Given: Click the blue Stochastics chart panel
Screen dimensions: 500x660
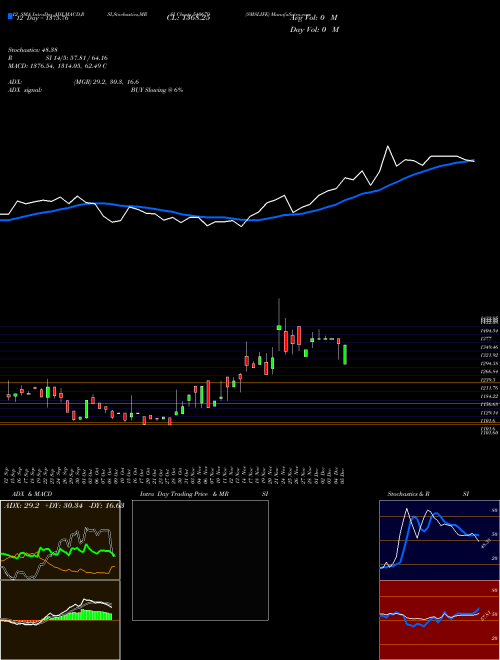Looking at the screenshot, I should 439,540.
